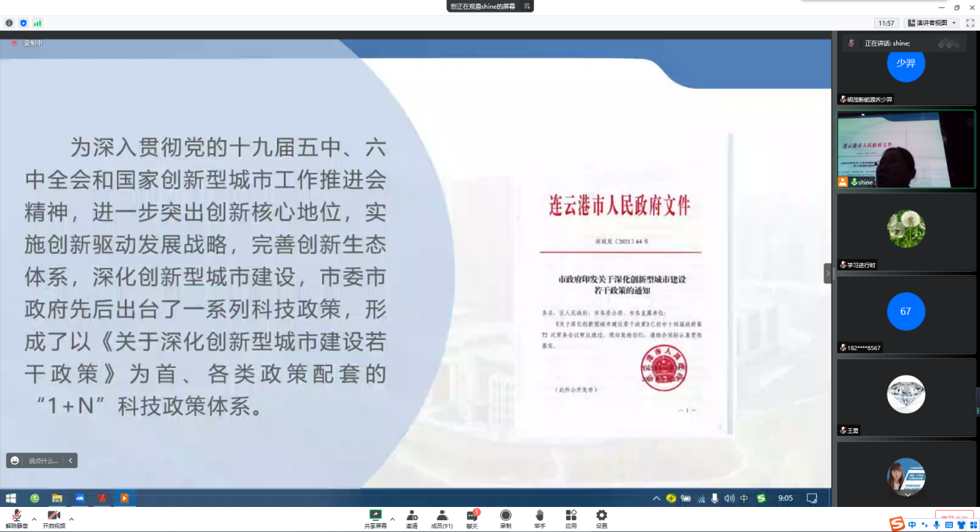Open the 成员(91) members list
This screenshot has height=532, width=980.
coord(442,515)
